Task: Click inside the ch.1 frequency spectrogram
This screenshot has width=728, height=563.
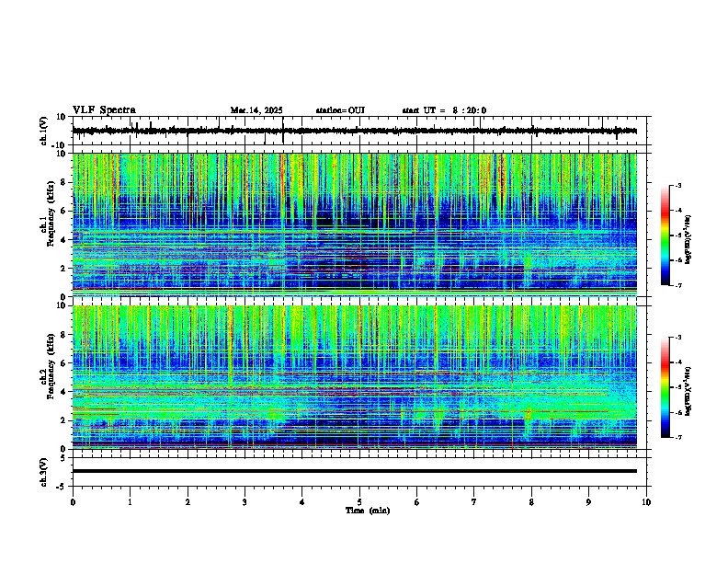Action: point(355,224)
